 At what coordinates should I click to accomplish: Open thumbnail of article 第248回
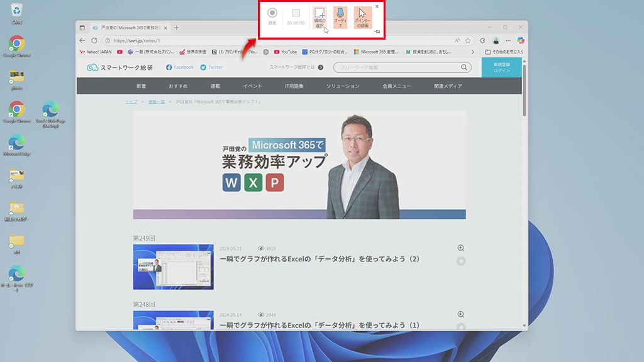tap(174, 320)
